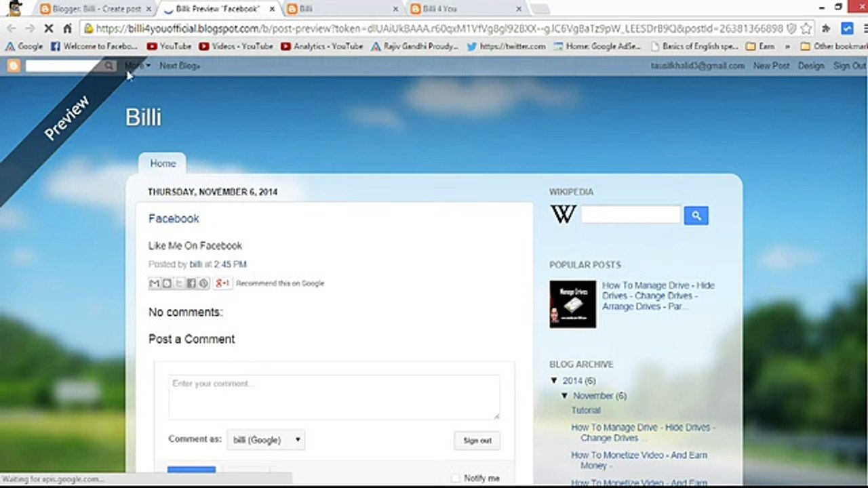The height and width of the screenshot is (488, 868).
Task: Click the orange Blogger logo in the navbar
Action: 14,66
